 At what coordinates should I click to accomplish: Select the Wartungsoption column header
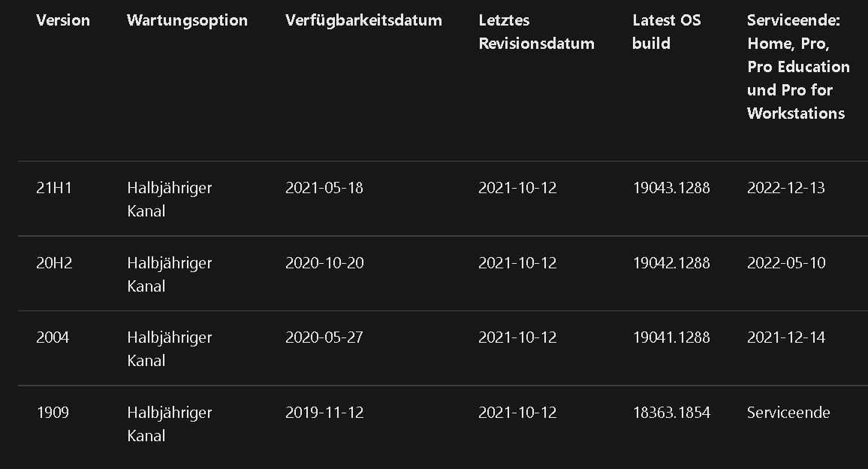187,20
